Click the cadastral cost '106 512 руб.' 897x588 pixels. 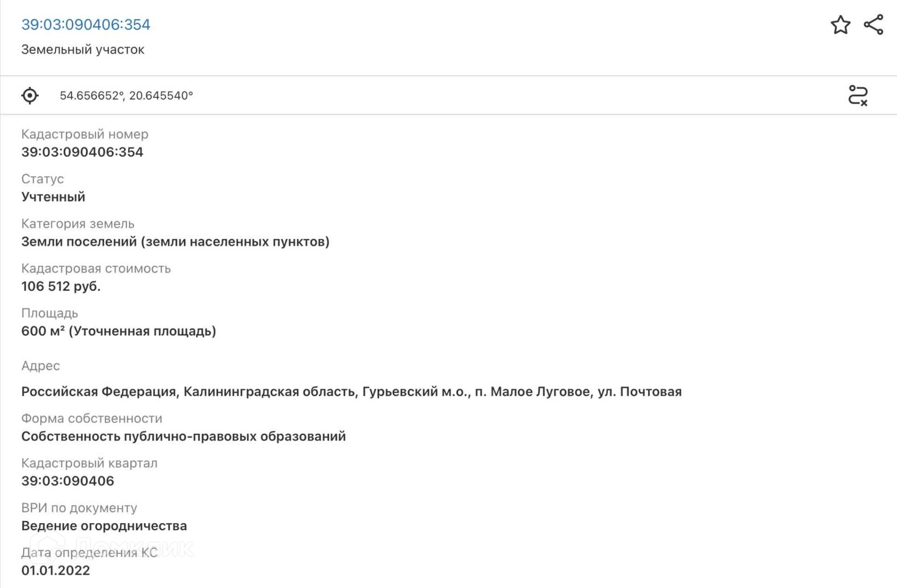61,286
